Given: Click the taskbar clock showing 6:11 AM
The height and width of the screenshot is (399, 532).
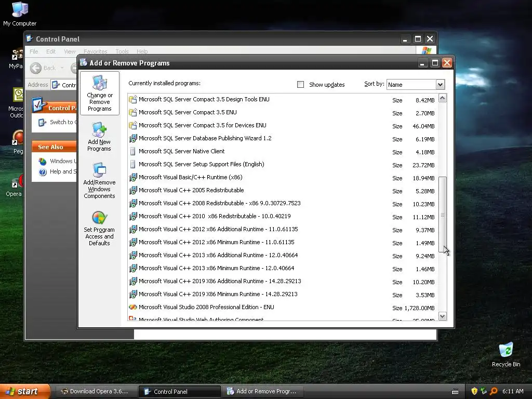Looking at the screenshot, I should pyautogui.click(x=513, y=391).
